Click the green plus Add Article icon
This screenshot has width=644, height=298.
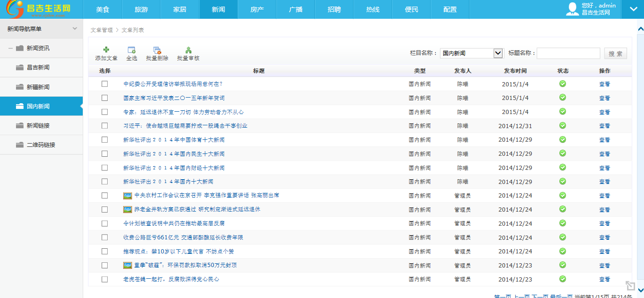[106, 50]
